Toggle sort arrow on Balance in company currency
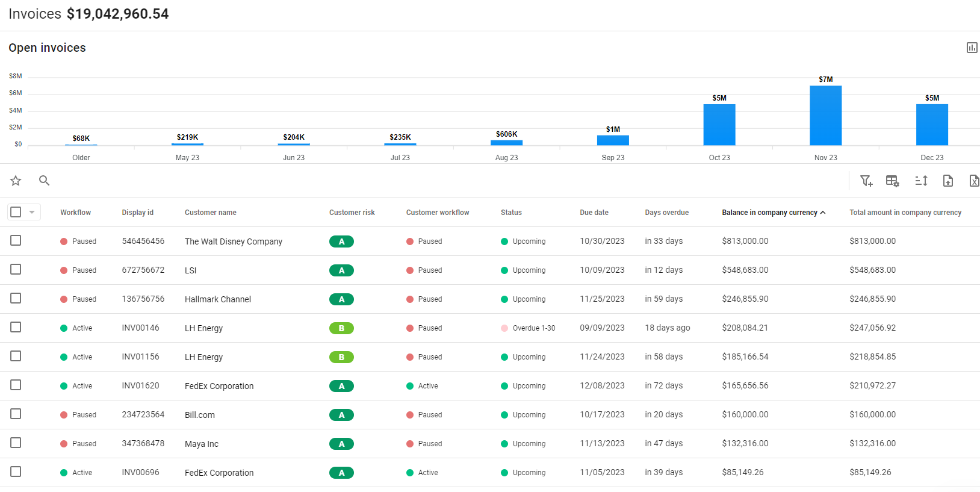Image resolution: width=980 pixels, height=492 pixels. point(823,213)
